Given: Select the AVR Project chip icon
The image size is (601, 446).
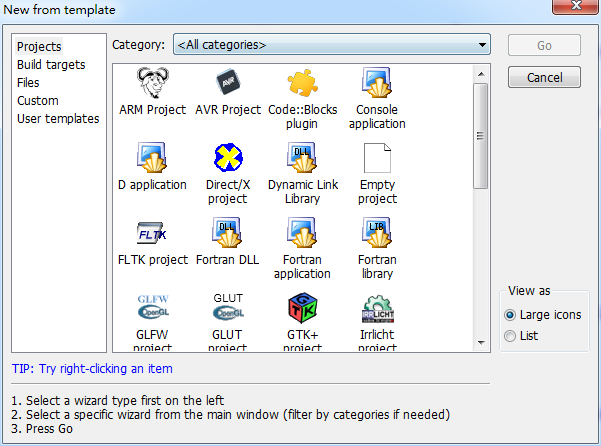Looking at the screenshot, I should click(x=228, y=82).
